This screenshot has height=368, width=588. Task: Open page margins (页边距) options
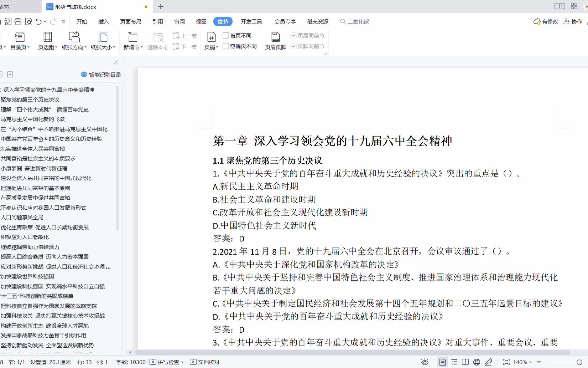click(x=48, y=41)
